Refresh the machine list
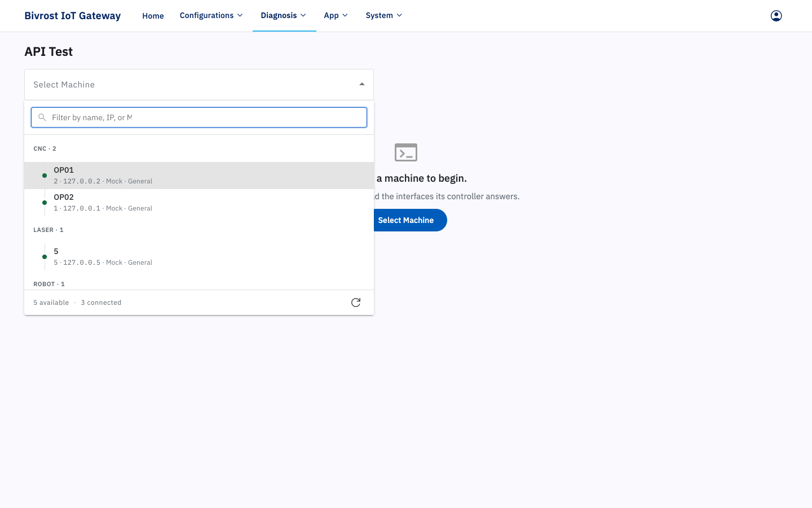 coord(356,303)
